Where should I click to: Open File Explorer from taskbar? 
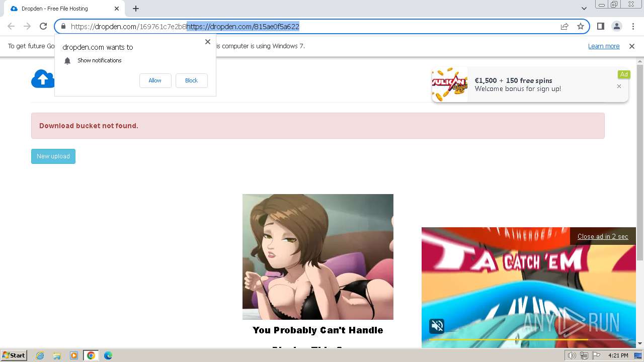[x=57, y=355]
